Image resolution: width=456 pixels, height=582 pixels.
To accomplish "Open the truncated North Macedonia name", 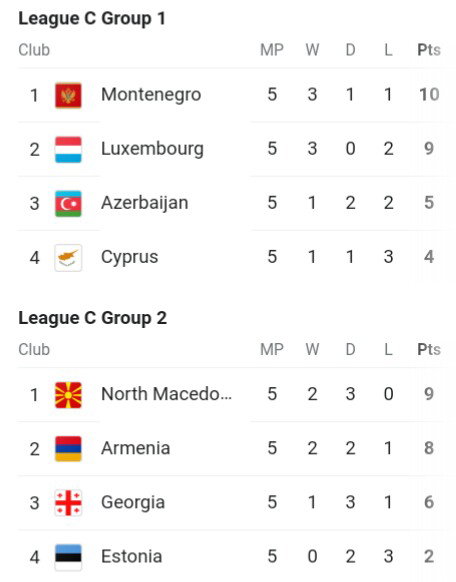I will pos(167,394).
